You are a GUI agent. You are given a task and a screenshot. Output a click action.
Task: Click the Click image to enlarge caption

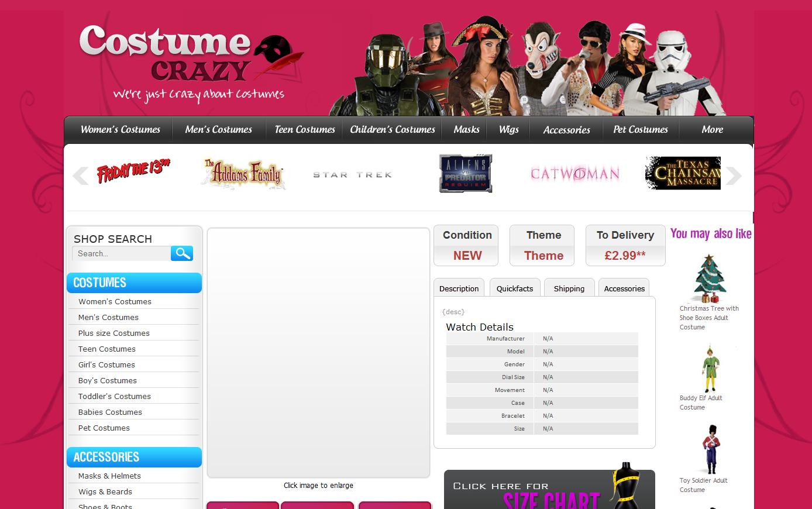pos(318,485)
